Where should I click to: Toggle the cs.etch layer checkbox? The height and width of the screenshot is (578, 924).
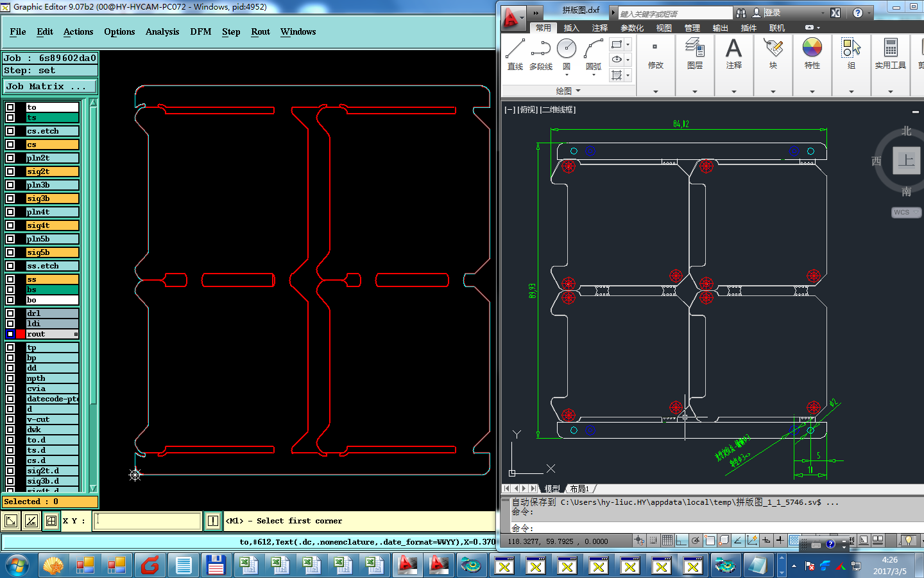coord(10,131)
